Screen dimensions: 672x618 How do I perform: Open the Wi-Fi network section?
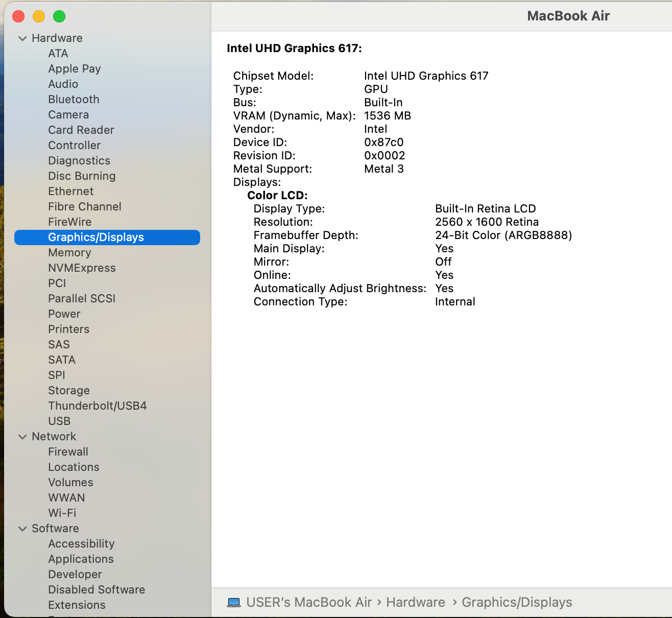[x=62, y=513]
